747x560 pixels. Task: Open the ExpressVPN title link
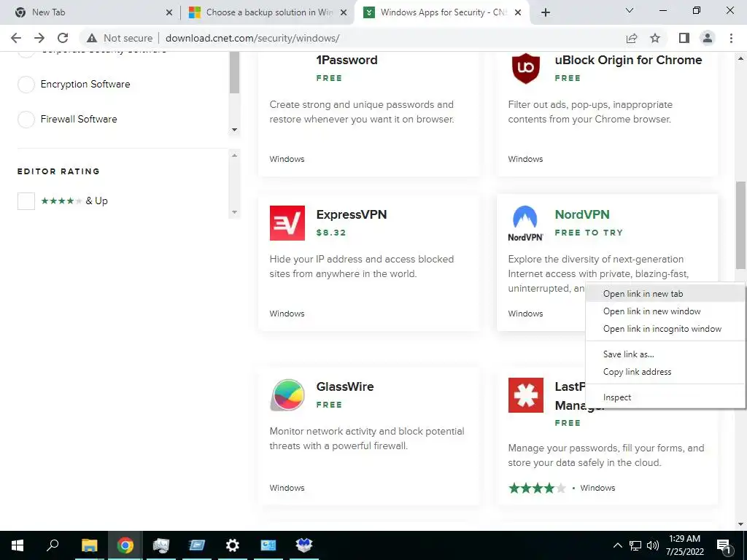pyautogui.click(x=352, y=215)
